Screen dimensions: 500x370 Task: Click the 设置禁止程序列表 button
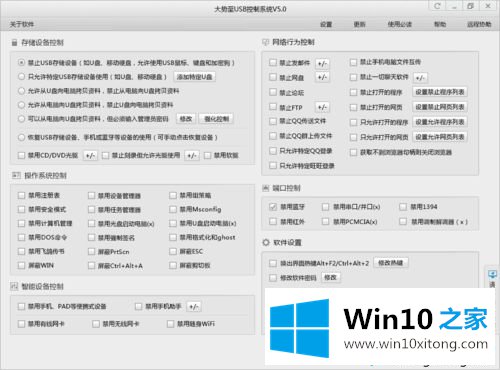click(440, 92)
